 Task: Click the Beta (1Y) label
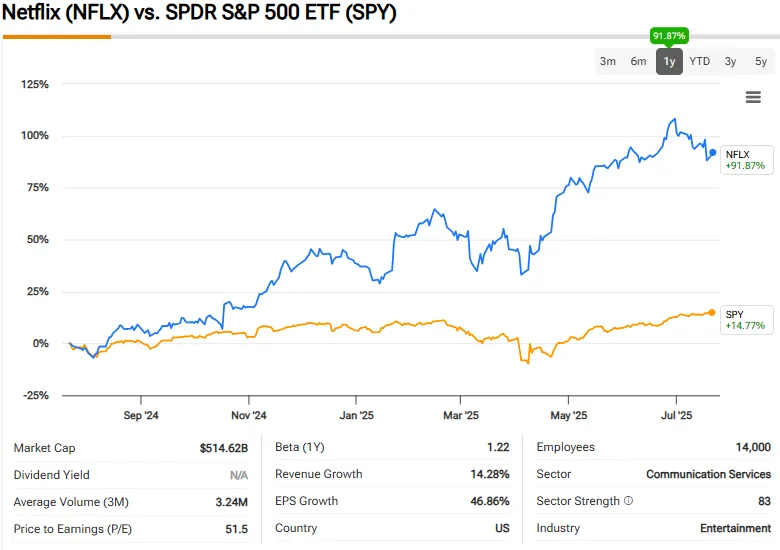point(299,447)
